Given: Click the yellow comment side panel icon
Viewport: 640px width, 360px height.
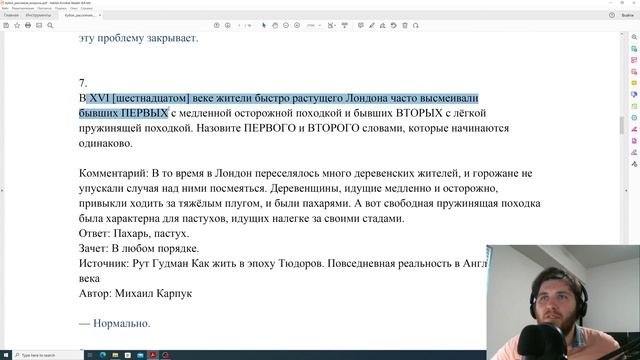Looking at the screenshot, I should point(634,83).
